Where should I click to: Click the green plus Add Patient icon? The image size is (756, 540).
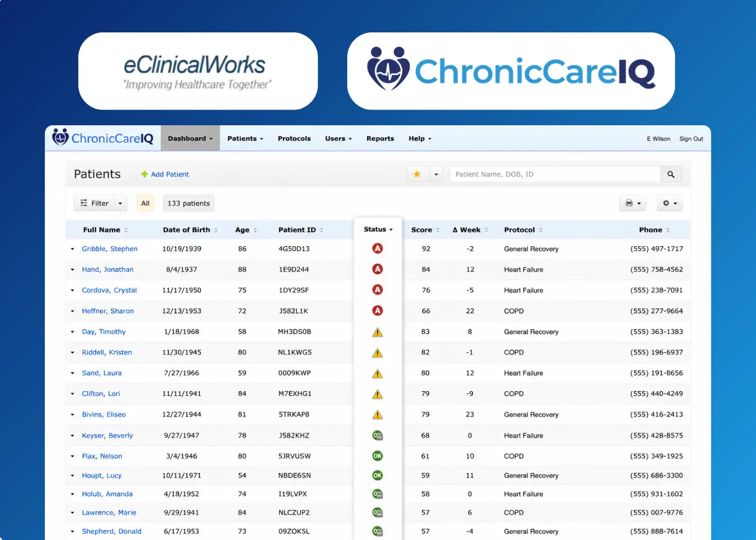144,174
